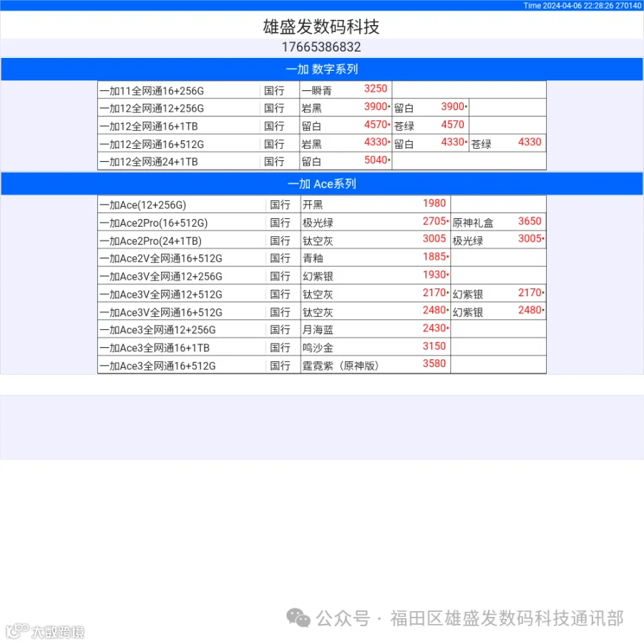Select the price 2705
Screen dimensions: 644x644
click(434, 221)
